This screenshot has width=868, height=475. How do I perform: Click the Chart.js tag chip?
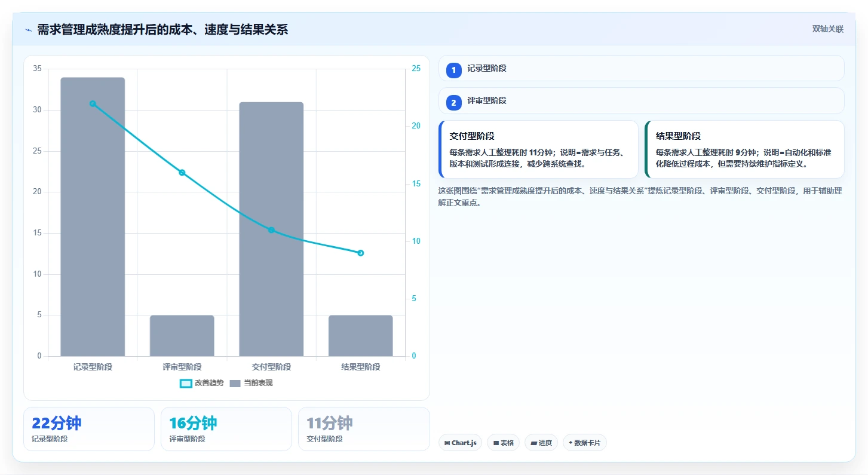[460, 443]
